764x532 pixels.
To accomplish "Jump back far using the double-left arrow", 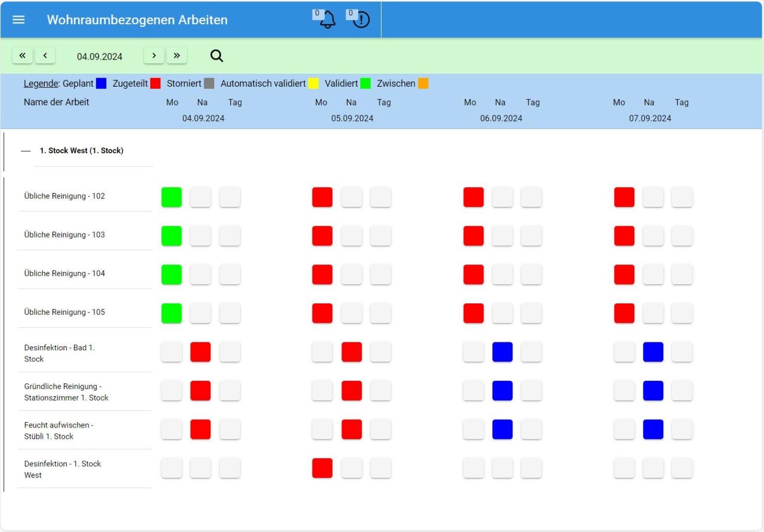I will [x=22, y=55].
